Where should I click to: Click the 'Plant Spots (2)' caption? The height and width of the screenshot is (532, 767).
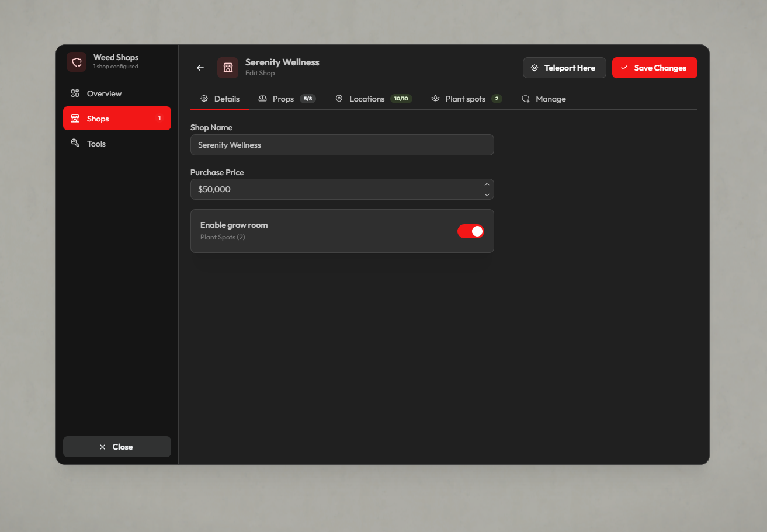click(x=223, y=237)
